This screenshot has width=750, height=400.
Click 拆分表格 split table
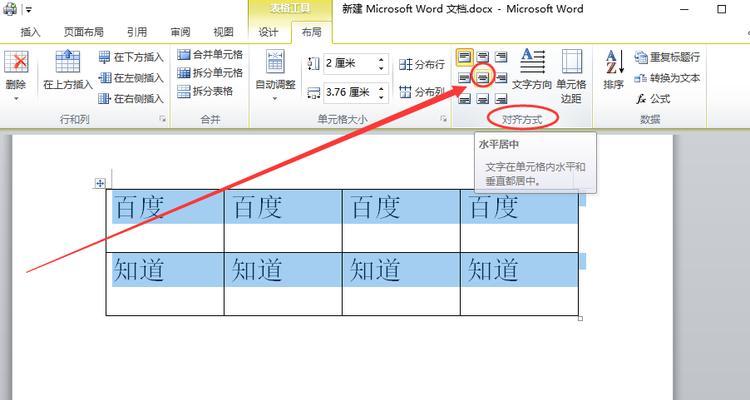click(205, 91)
